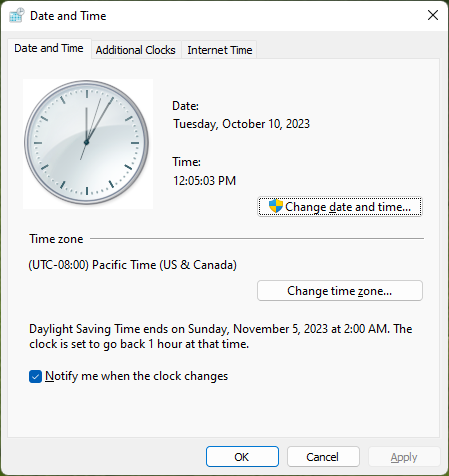The image size is (449, 476).
Task: Dismiss dialog using Cancel button
Action: [323, 457]
